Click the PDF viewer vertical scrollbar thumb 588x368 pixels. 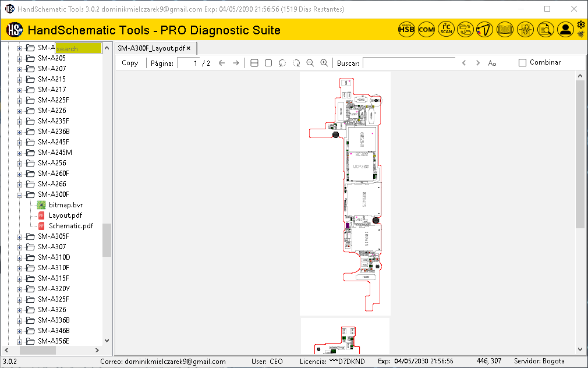[x=580, y=154]
